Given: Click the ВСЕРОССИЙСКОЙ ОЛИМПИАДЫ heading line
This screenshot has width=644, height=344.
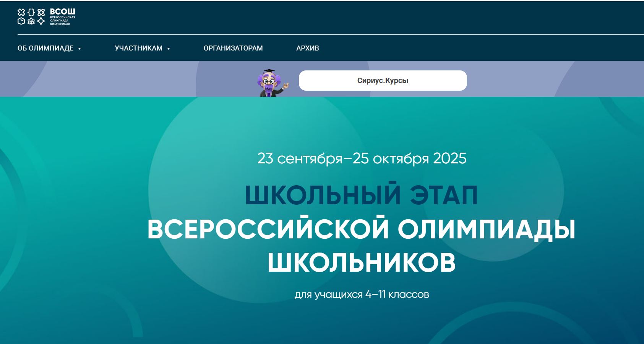Looking at the screenshot, I should coord(362,229).
